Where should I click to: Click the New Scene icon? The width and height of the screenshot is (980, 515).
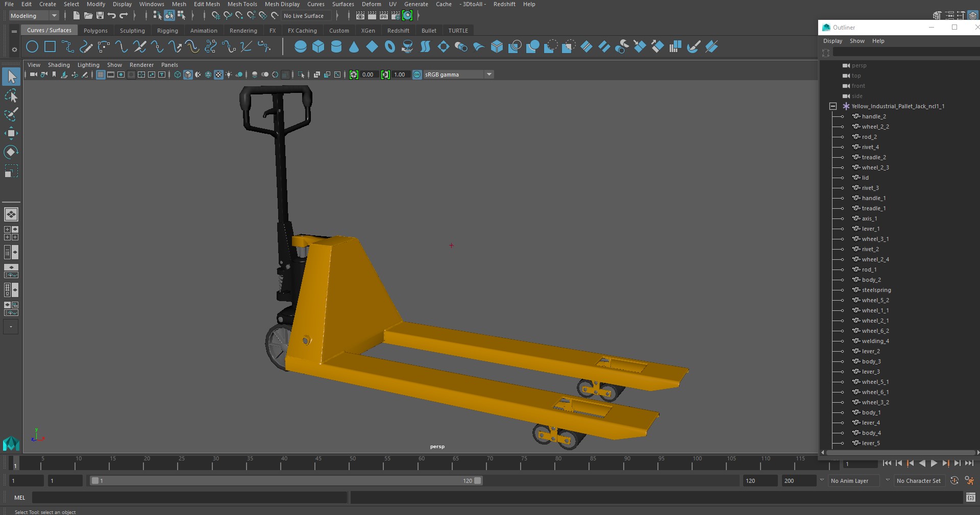point(76,16)
